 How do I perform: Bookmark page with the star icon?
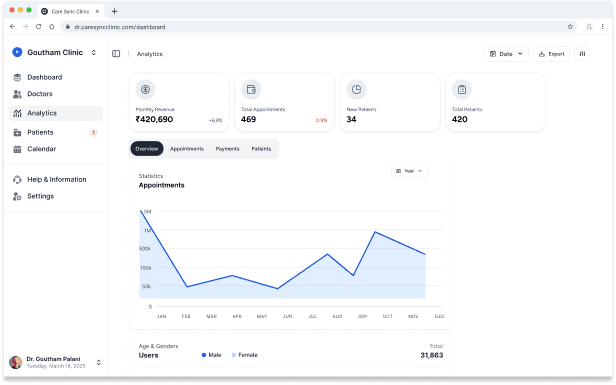[x=570, y=27]
